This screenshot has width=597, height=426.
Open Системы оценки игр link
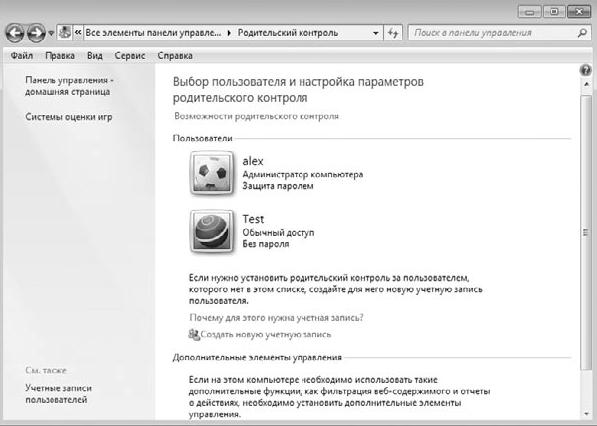click(69, 117)
